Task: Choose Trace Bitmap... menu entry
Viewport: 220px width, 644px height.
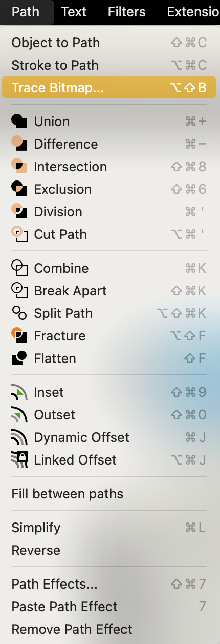Action: [x=109, y=88]
